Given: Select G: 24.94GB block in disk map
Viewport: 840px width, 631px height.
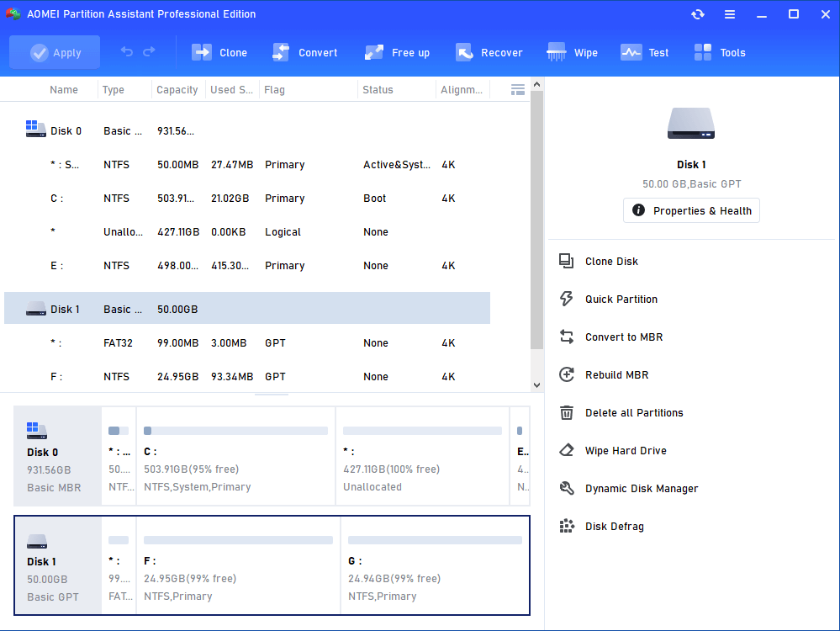Looking at the screenshot, I should 435,565.
